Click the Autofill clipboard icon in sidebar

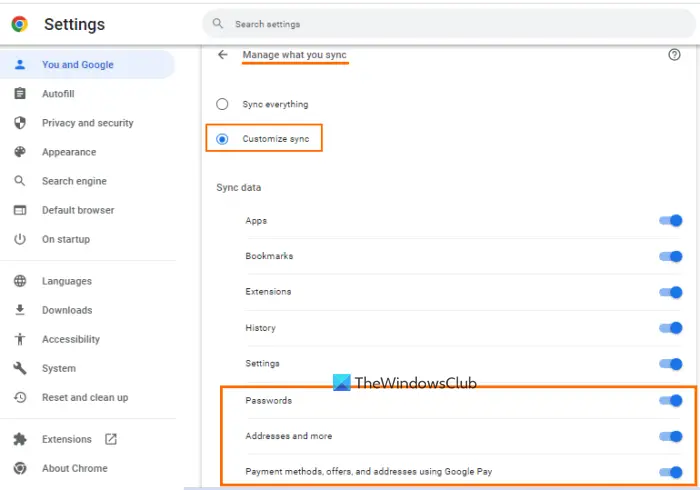pyautogui.click(x=20, y=93)
